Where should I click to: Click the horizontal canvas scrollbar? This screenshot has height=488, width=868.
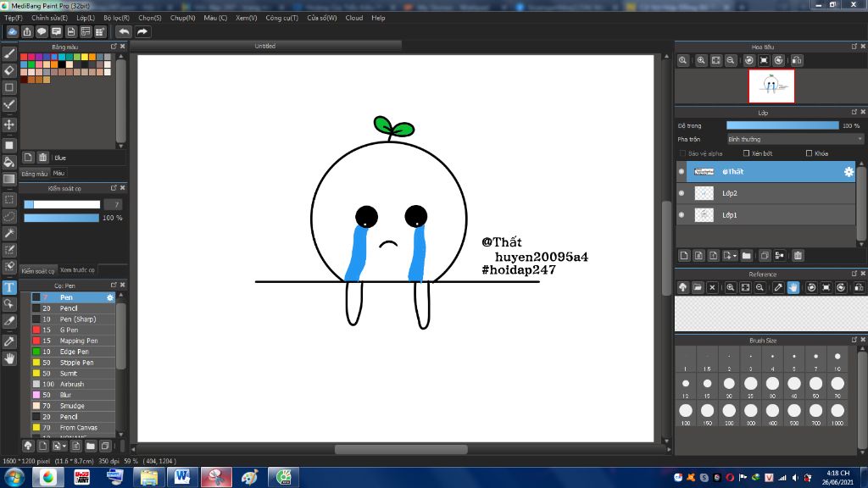401,449
